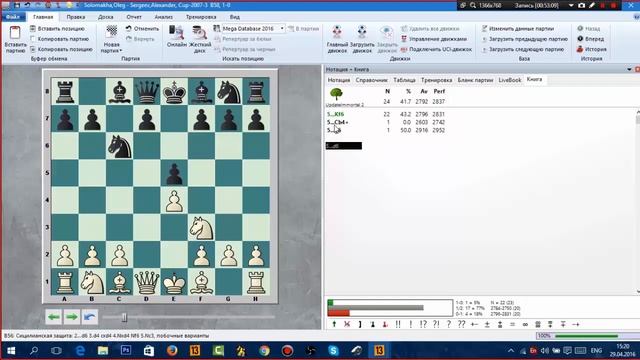Insert the = equal evaluation symbol
640x360 pixels.
tap(513, 324)
